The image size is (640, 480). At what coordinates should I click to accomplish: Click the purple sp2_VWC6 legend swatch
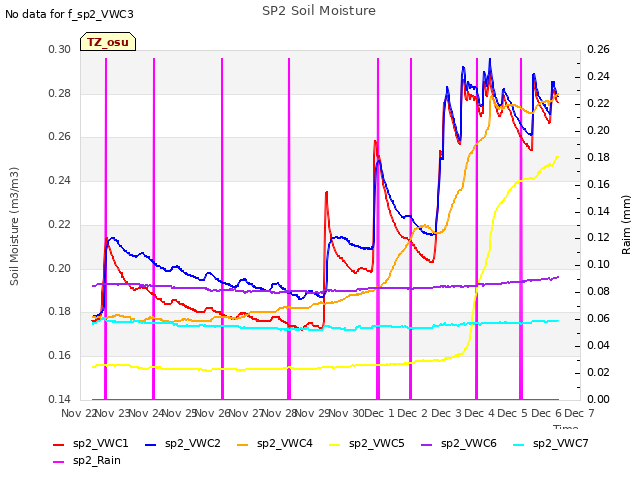click(427, 444)
